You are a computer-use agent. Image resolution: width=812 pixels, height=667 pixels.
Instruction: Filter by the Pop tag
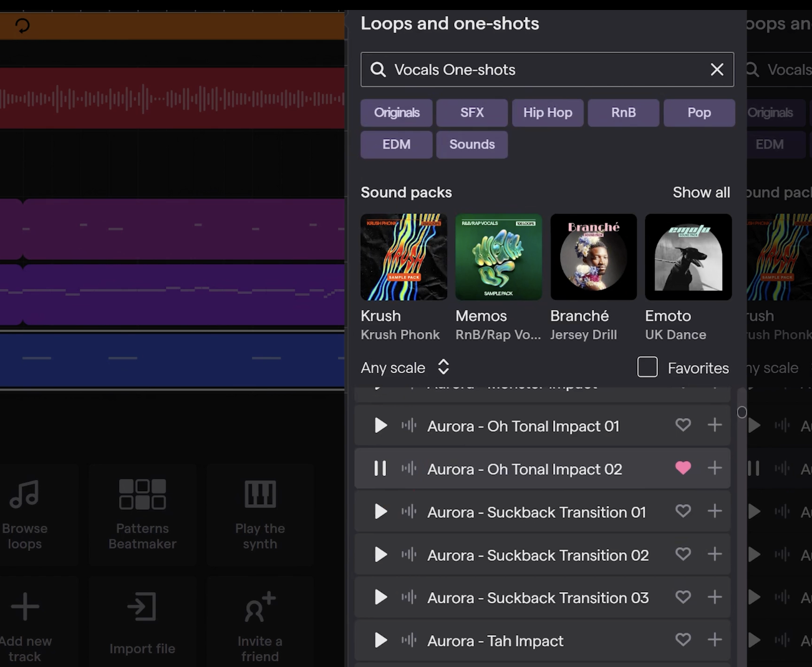coord(699,113)
